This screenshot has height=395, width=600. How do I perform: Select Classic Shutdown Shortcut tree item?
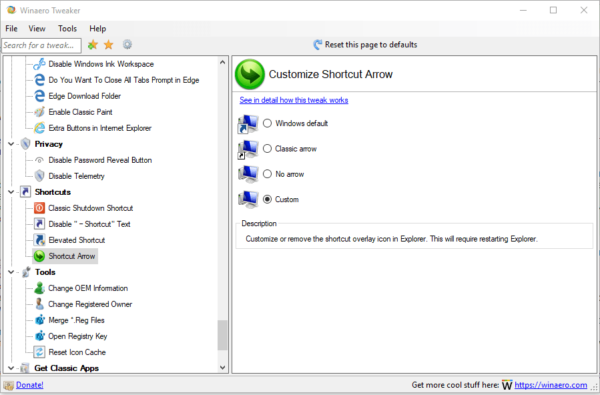90,208
